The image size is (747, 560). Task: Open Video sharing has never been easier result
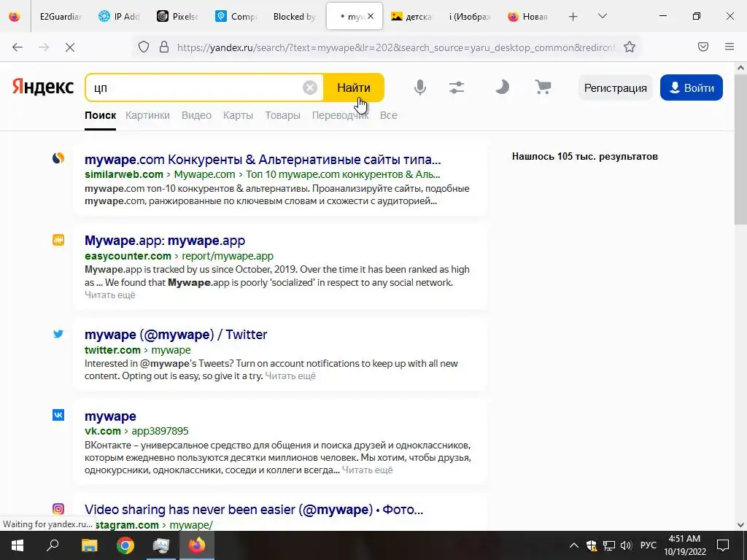(253, 510)
